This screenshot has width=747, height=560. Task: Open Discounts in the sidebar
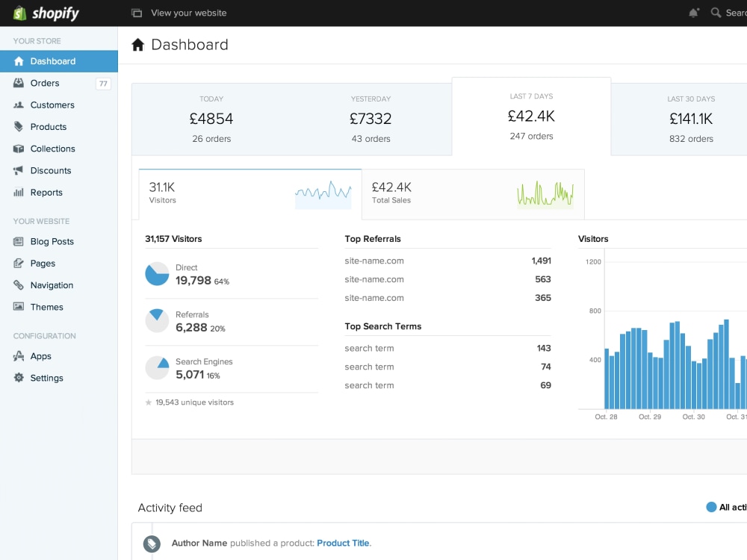(x=58, y=170)
